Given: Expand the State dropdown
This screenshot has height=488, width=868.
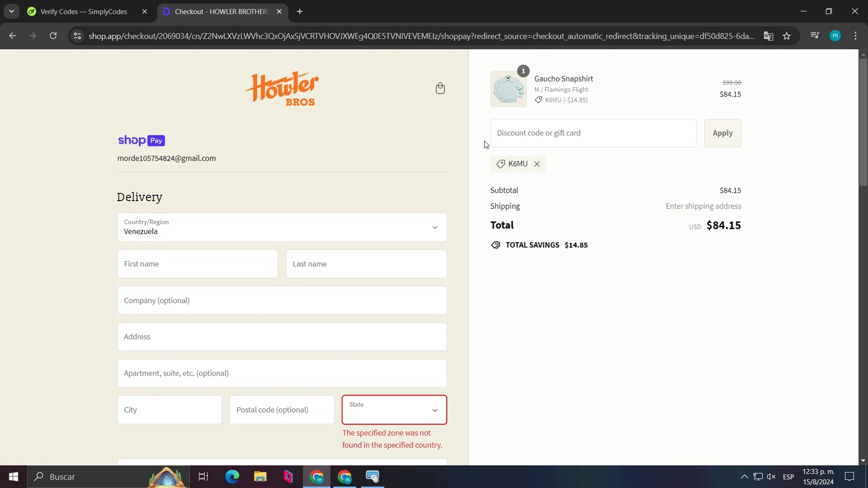Looking at the screenshot, I should (394, 410).
